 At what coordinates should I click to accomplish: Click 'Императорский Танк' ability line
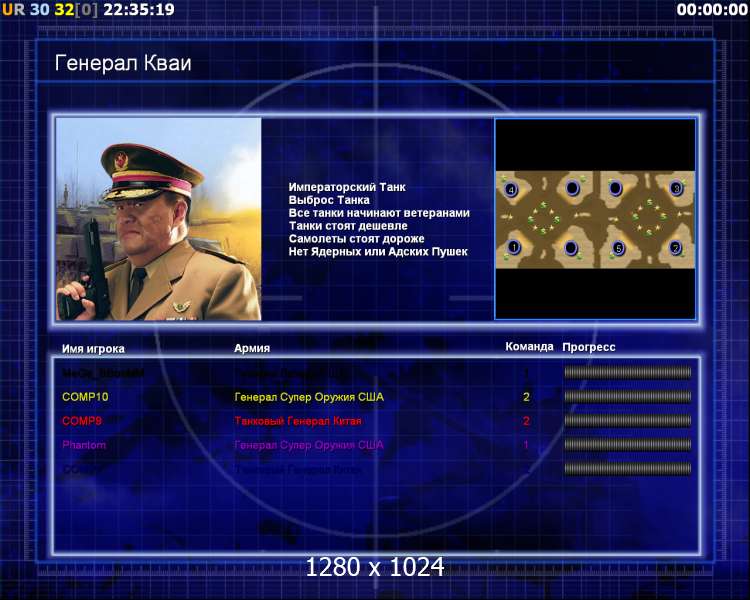coord(347,187)
